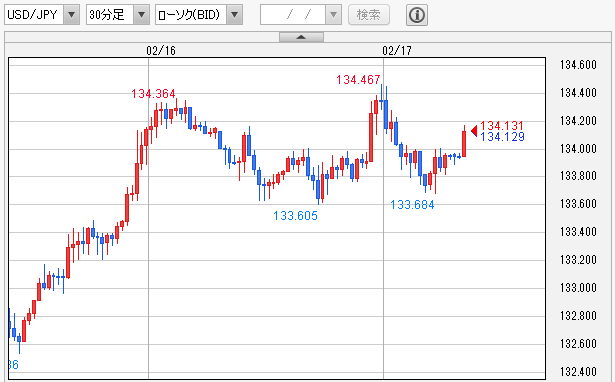The image size is (615, 382).
Task: Click the 02/16 date label
Action: 161,51
